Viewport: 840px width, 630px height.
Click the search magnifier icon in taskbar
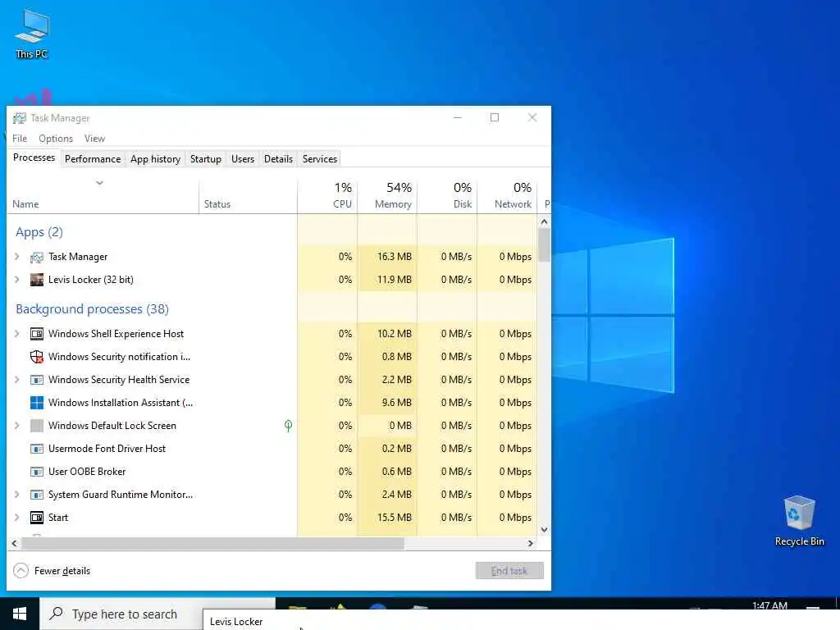point(56,614)
